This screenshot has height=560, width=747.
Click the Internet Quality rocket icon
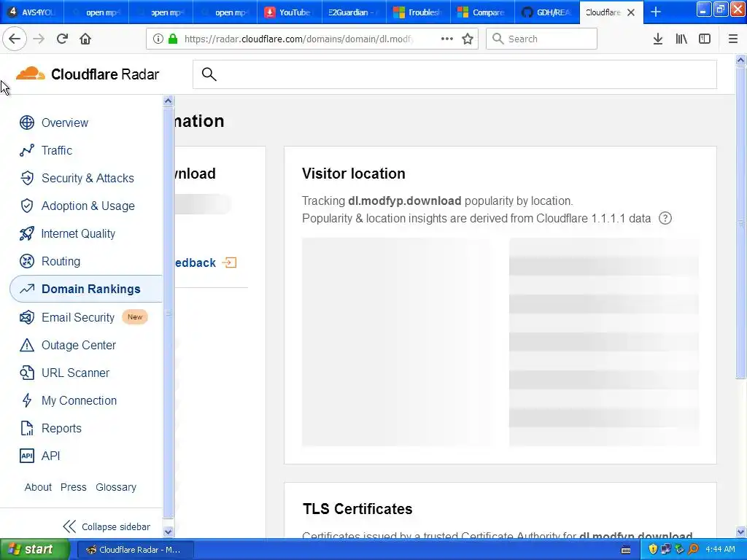click(x=27, y=234)
